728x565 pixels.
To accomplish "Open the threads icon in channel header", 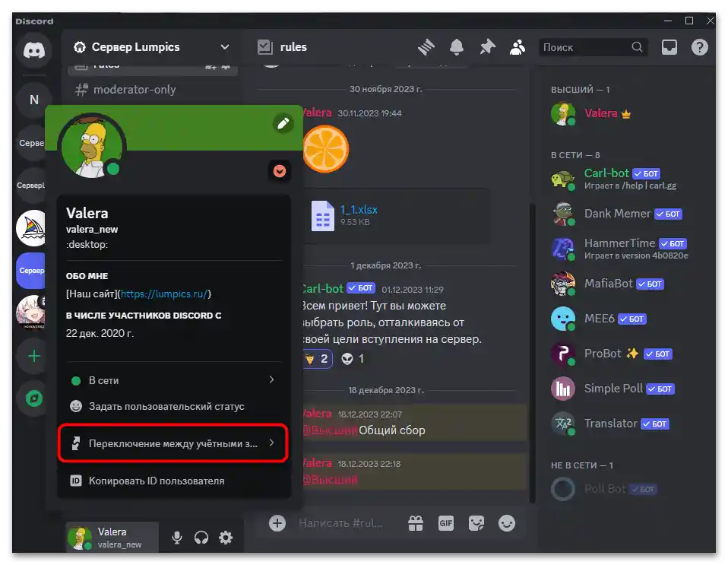I will tap(426, 47).
